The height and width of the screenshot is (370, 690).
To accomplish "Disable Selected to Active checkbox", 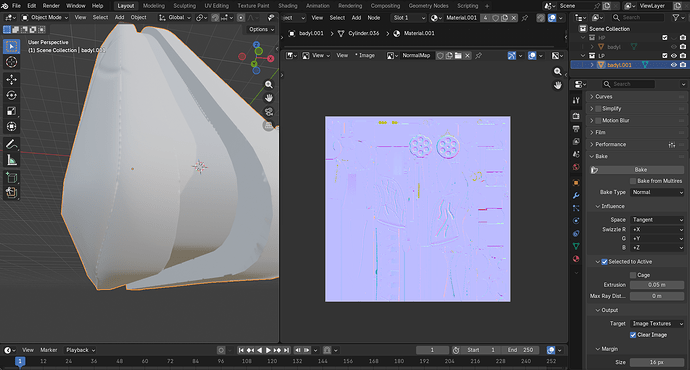I will click(605, 262).
